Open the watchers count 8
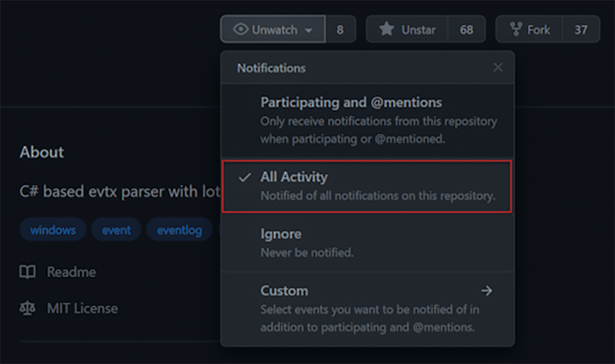The width and height of the screenshot is (615, 364). pyautogui.click(x=340, y=30)
